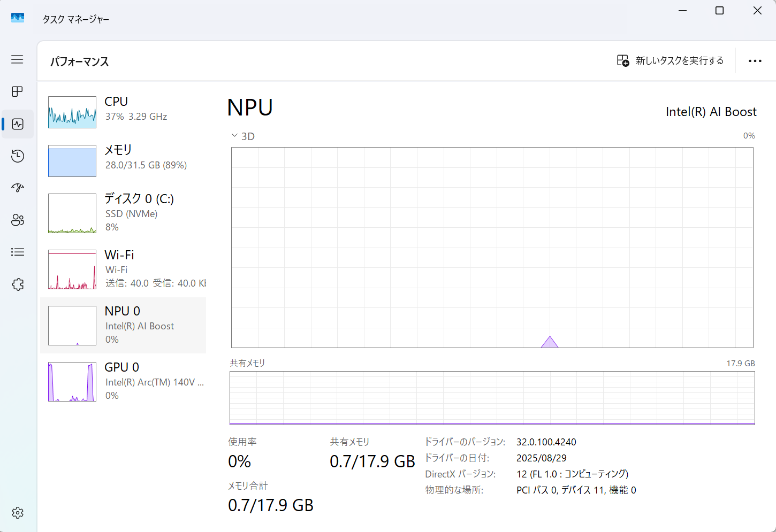The height and width of the screenshot is (532, 776).
Task: Click the disk mini graph thumbnail
Action: [72, 213]
